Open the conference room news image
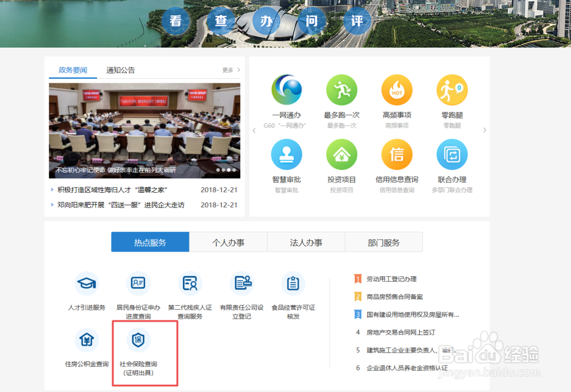 [x=144, y=131]
